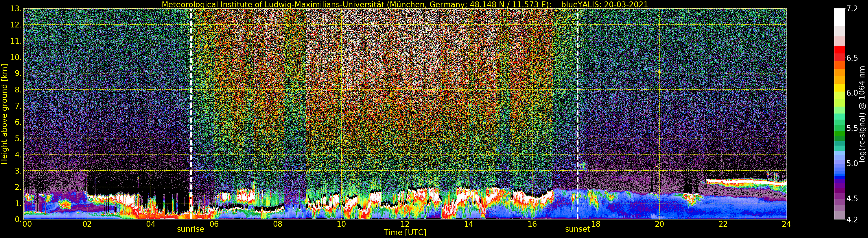Click the white cloud layer after 22 UTC
Viewport: 868px width, 238px height.
[x=741, y=182]
